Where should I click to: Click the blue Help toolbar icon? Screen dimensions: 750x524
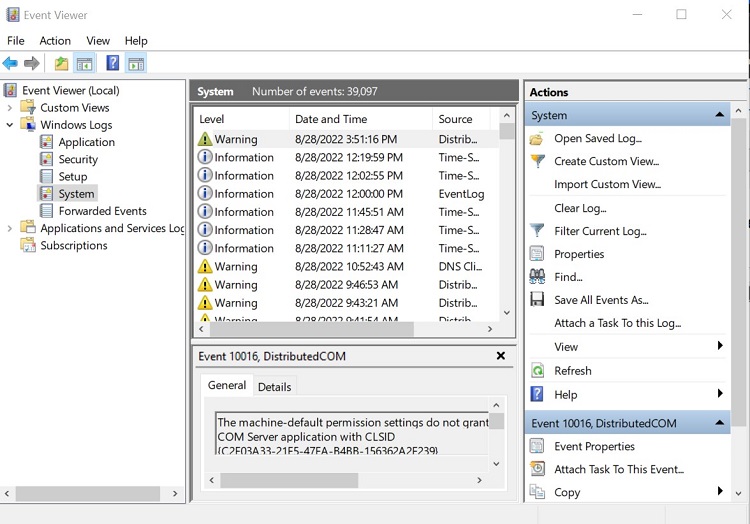(x=112, y=64)
